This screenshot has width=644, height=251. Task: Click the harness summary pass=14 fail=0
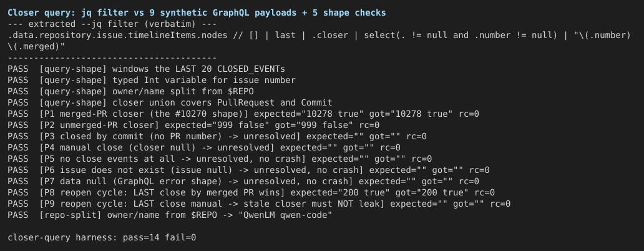pos(102,237)
